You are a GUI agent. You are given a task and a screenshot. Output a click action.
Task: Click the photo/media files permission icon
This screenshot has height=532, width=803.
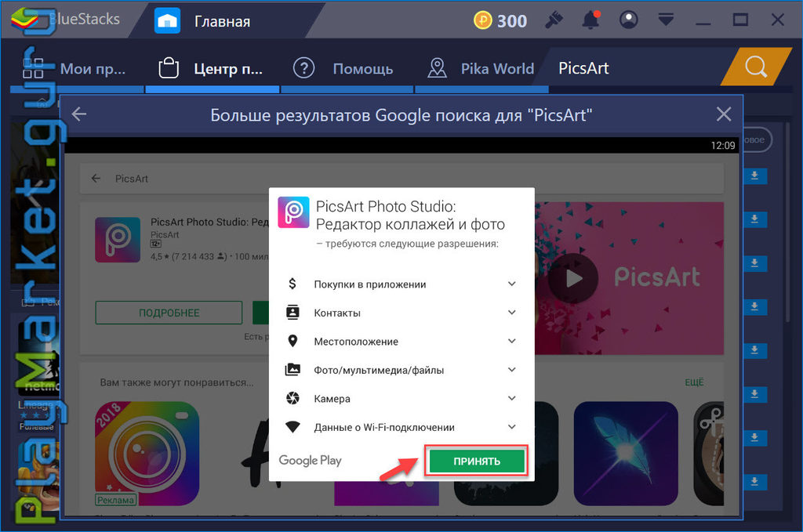tap(292, 369)
